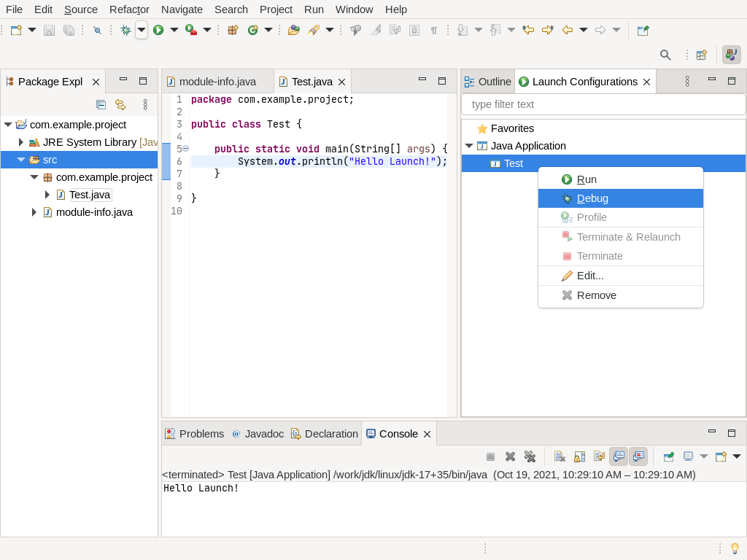747x560 pixels.
Task: Collapse the Java Application tree node
Action: click(x=469, y=146)
